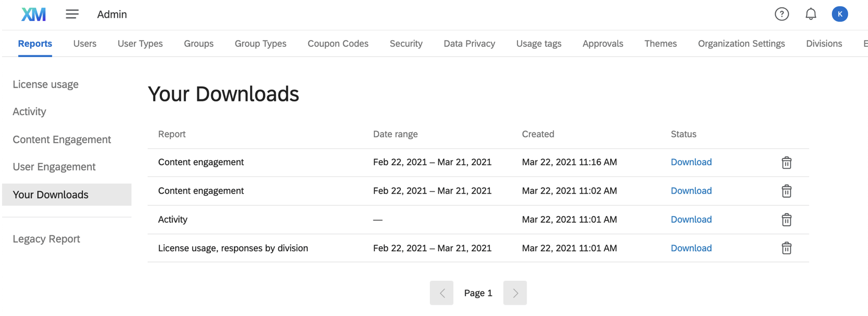Delete the License usage report download
The width and height of the screenshot is (868, 316).
click(x=786, y=248)
